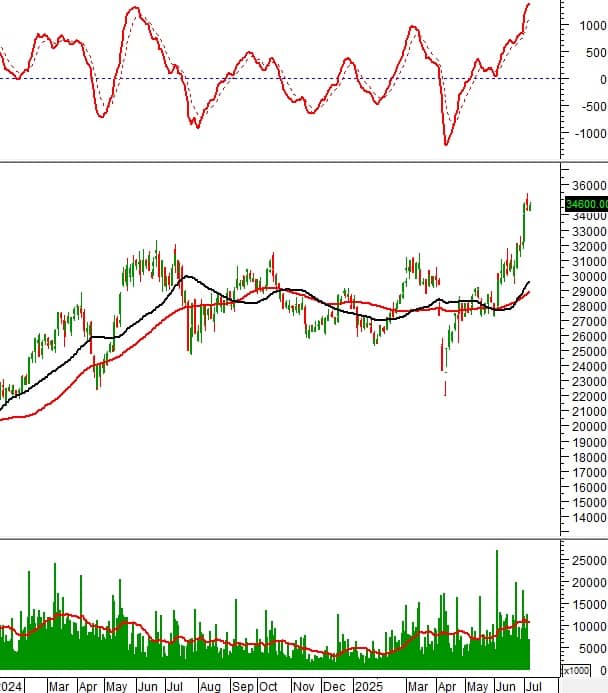
Task: Select the oscillator's lowest trough near -1200
Action: click(x=445, y=143)
